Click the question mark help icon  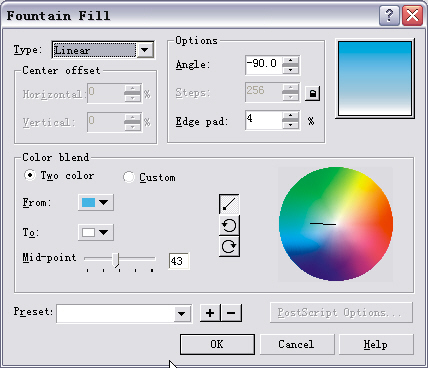click(x=389, y=15)
